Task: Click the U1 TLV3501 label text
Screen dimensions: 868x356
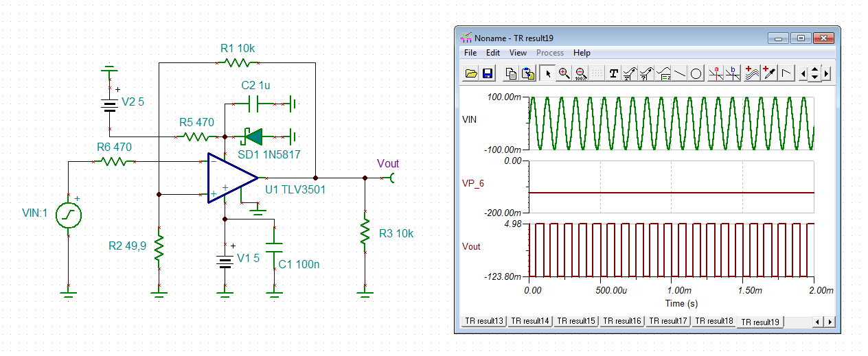Action: click(297, 189)
